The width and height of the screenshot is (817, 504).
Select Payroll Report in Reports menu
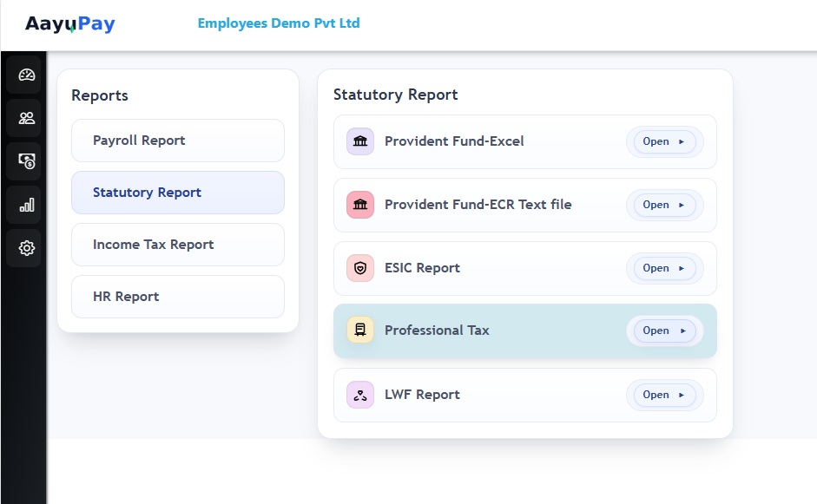177,141
